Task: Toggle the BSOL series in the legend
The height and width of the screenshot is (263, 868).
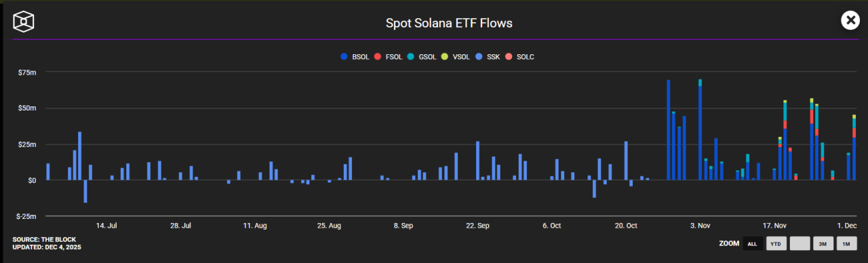Action: coord(355,57)
